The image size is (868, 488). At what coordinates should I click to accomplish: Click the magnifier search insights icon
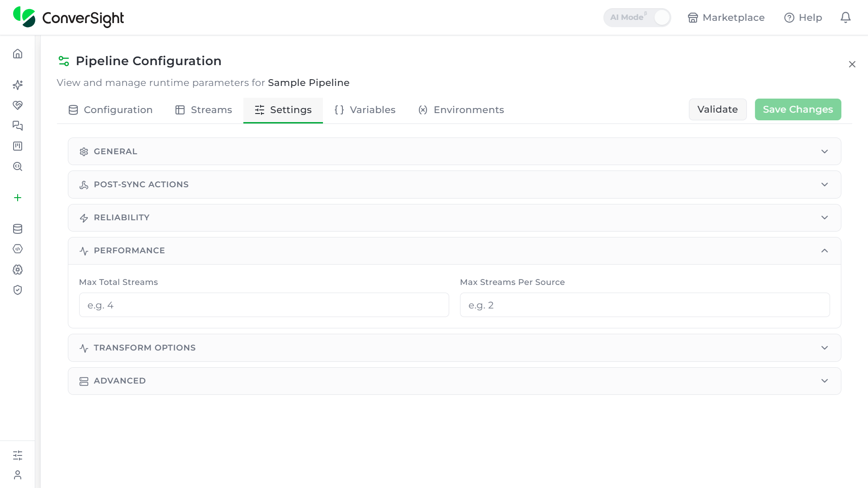pos(18,166)
